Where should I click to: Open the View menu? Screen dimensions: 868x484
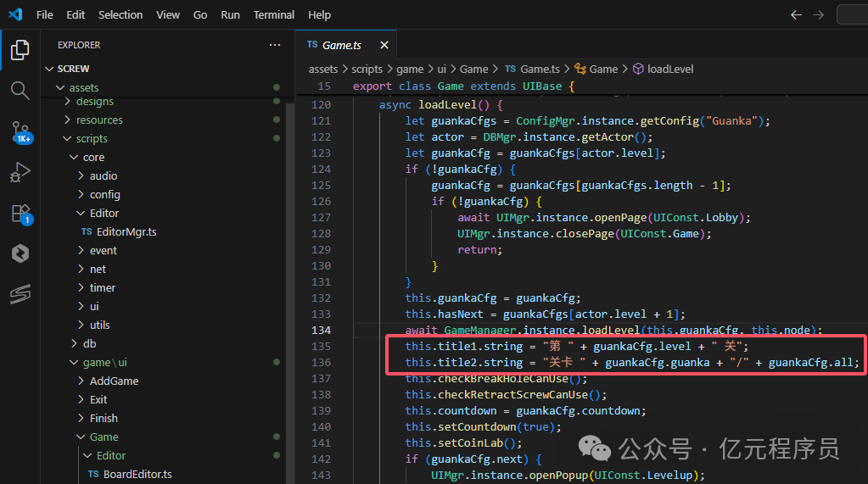click(x=168, y=15)
